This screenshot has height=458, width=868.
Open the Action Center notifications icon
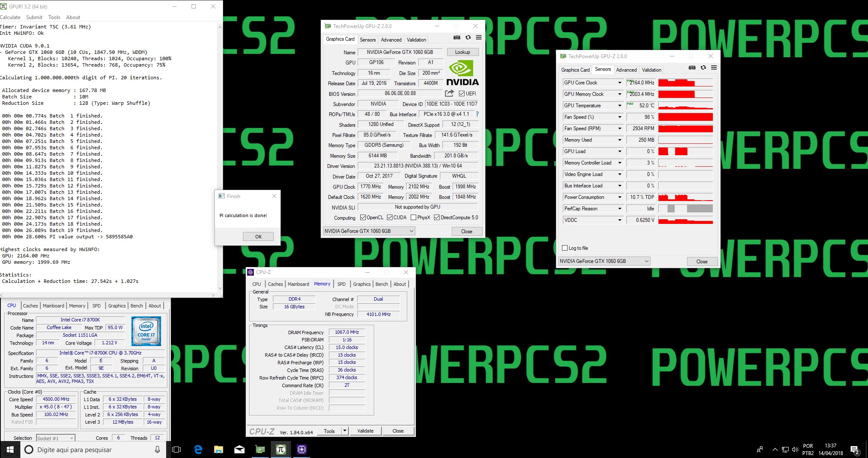tap(855, 450)
